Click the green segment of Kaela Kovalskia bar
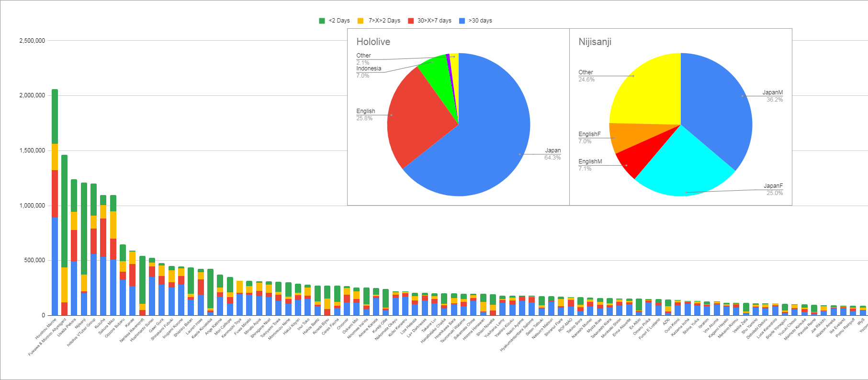 [x=210, y=288]
